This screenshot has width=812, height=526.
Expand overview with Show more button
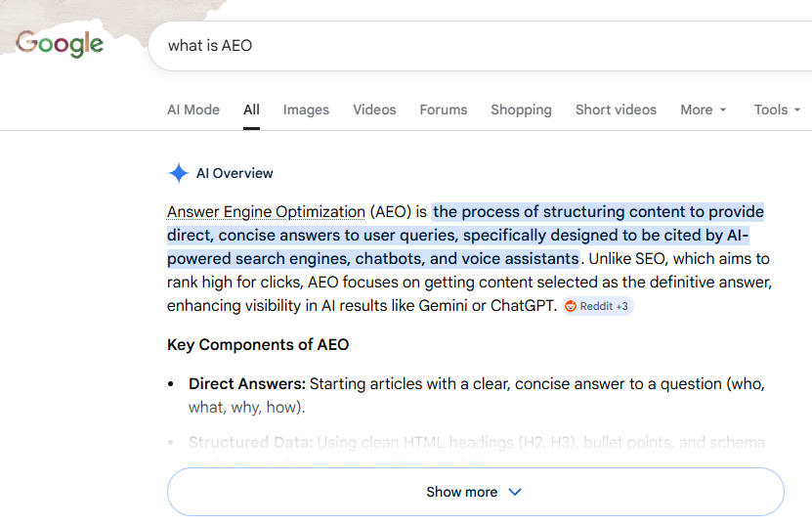pos(476,492)
